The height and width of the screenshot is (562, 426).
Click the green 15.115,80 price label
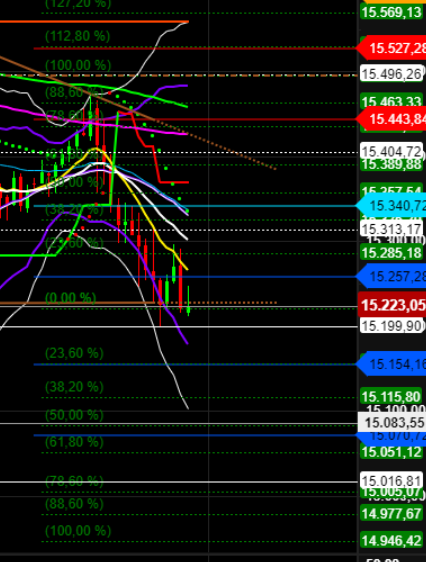coord(392,397)
